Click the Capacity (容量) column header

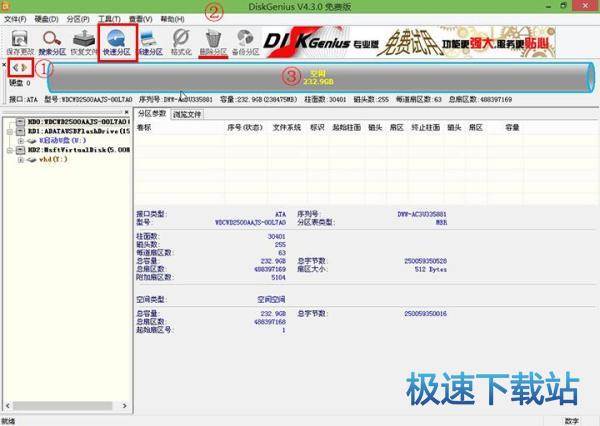coord(512,127)
